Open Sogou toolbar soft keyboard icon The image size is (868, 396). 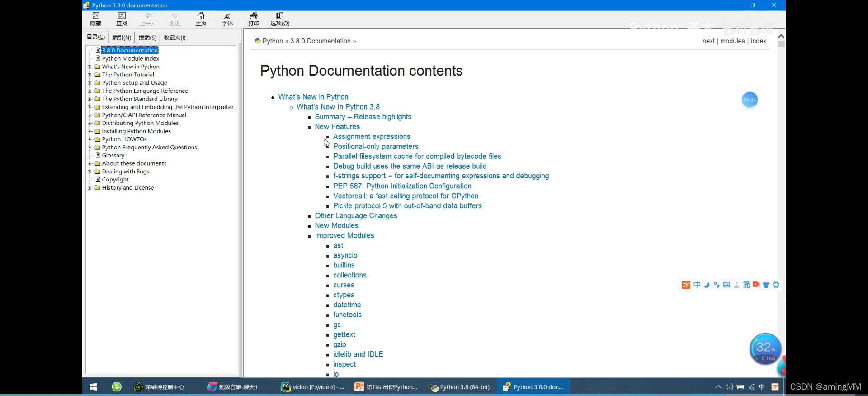[x=726, y=285]
